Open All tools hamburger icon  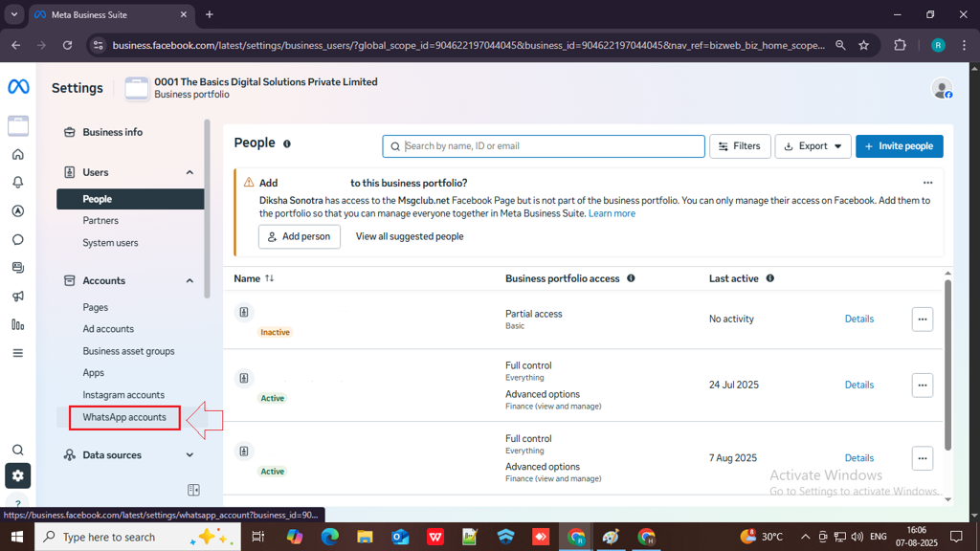point(18,353)
